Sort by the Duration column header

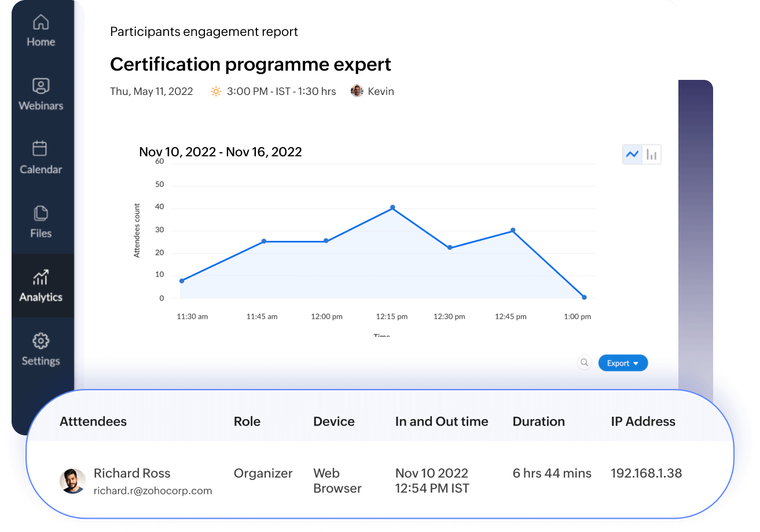pos(538,421)
